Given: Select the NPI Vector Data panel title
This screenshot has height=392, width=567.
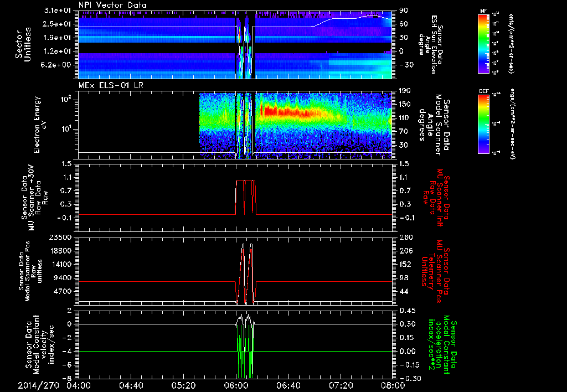Looking at the screenshot, I should coord(112,5).
